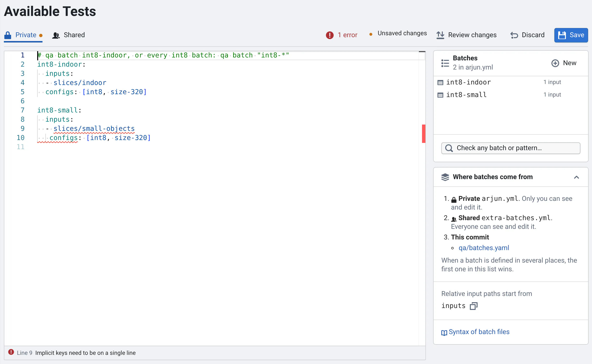Save the batch file
Screen dimensions: 592x364
[x=571, y=35]
